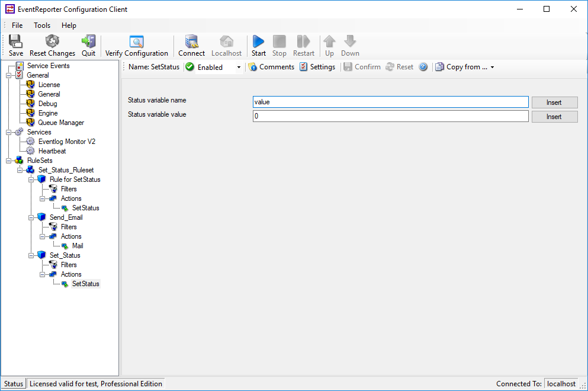Click Insert beside Status variable value
The width and height of the screenshot is (588, 391).
554,117
